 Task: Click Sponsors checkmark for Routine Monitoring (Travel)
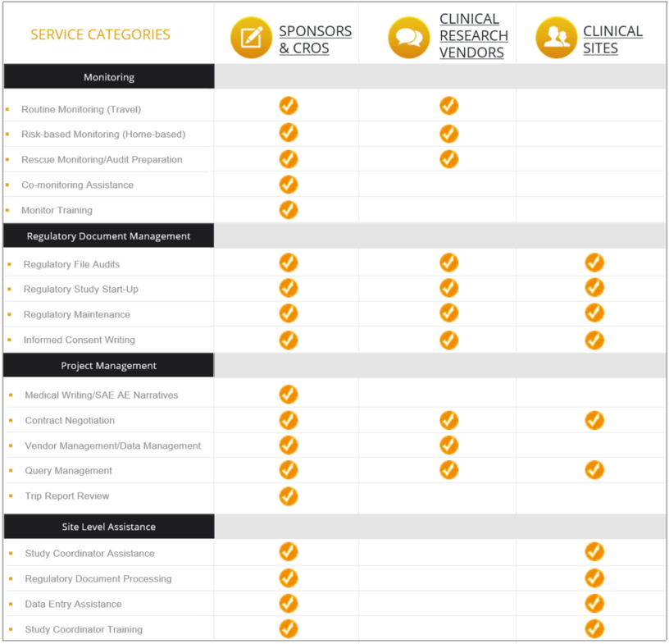[x=289, y=106]
